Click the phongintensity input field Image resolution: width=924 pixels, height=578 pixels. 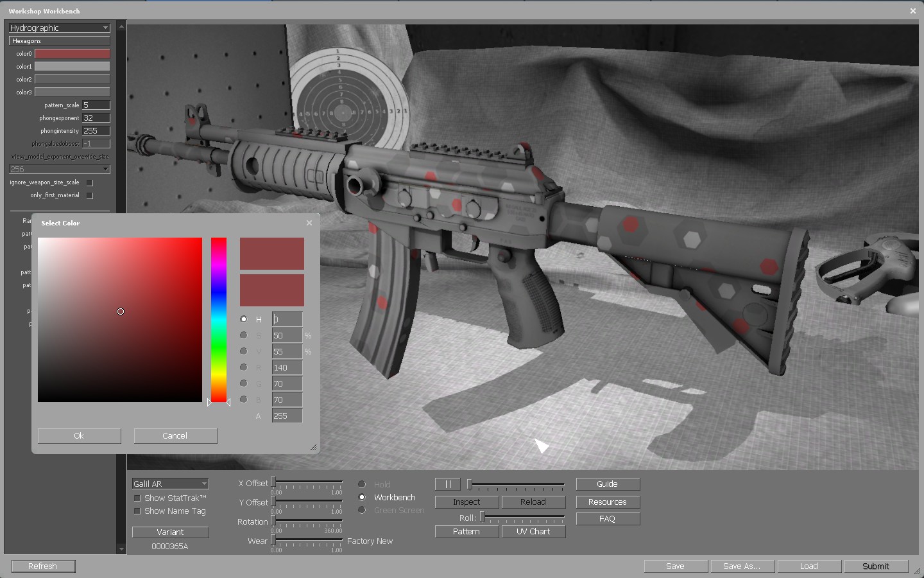pyautogui.click(x=96, y=130)
